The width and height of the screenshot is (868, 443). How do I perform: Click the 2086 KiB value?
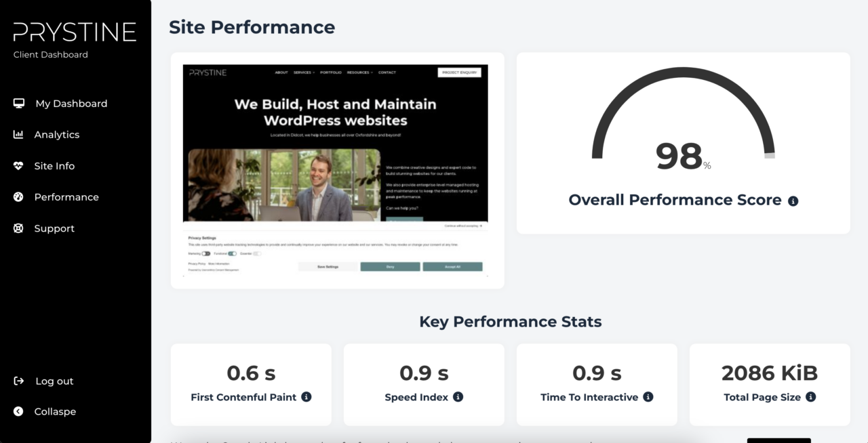click(770, 373)
